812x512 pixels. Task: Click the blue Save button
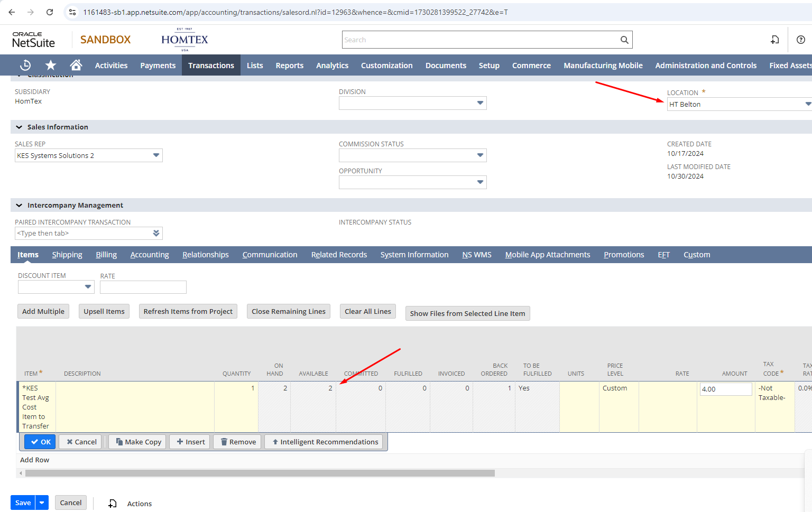[23, 502]
